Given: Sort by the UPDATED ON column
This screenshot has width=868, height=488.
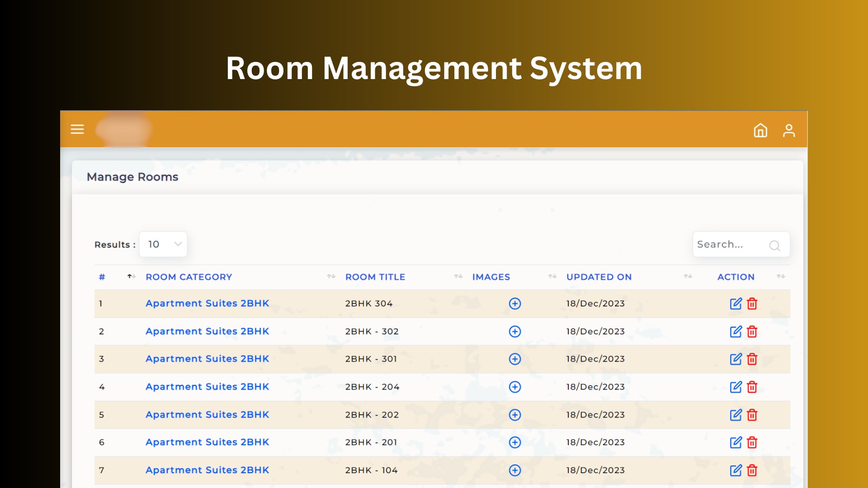Looking at the screenshot, I should coord(599,277).
